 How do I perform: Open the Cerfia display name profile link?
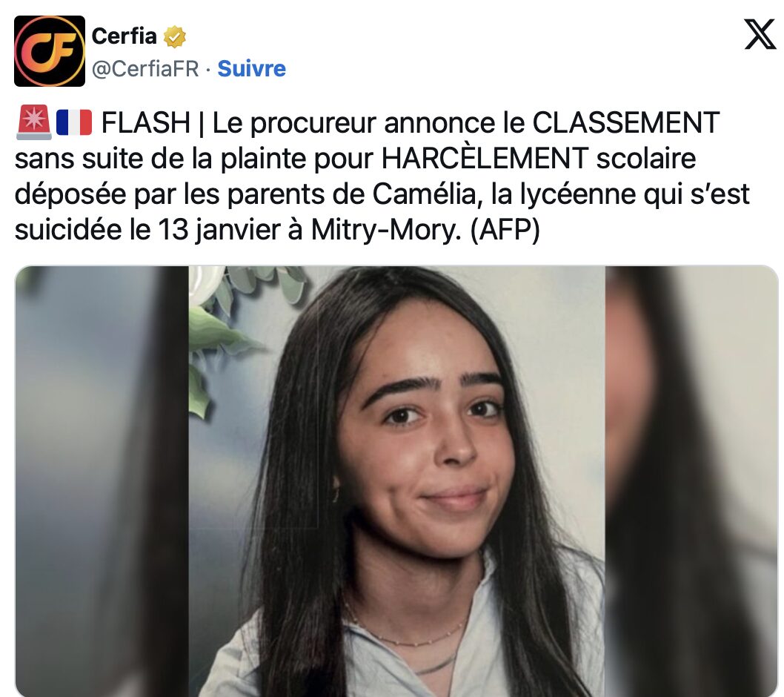pos(124,36)
